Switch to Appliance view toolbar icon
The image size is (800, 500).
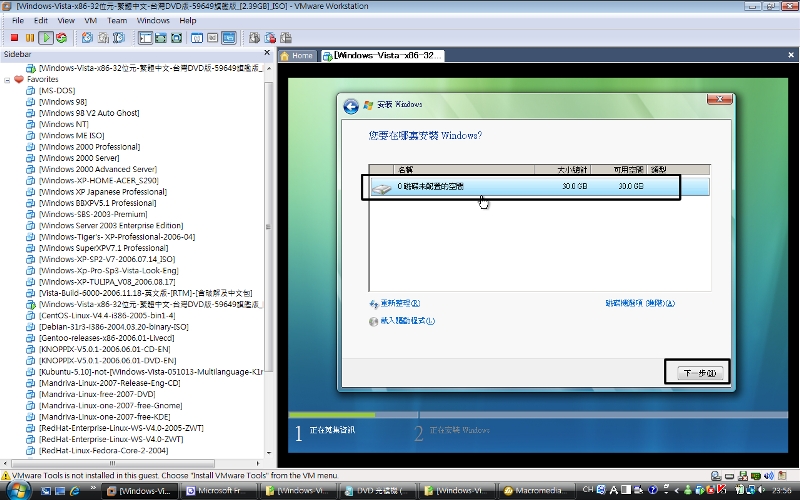point(213,38)
